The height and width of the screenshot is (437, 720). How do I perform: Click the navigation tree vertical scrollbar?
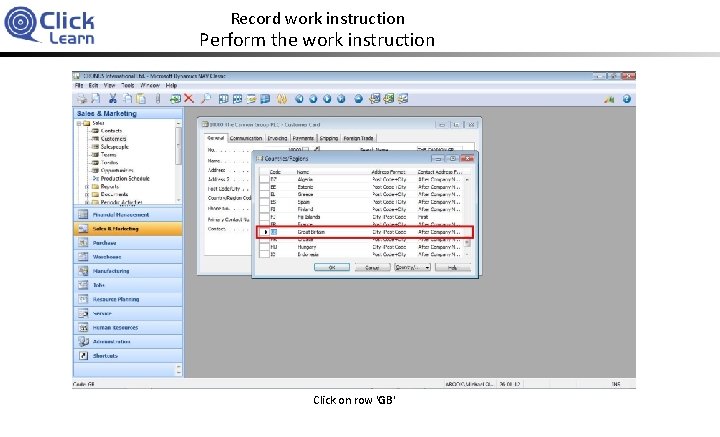point(179,161)
